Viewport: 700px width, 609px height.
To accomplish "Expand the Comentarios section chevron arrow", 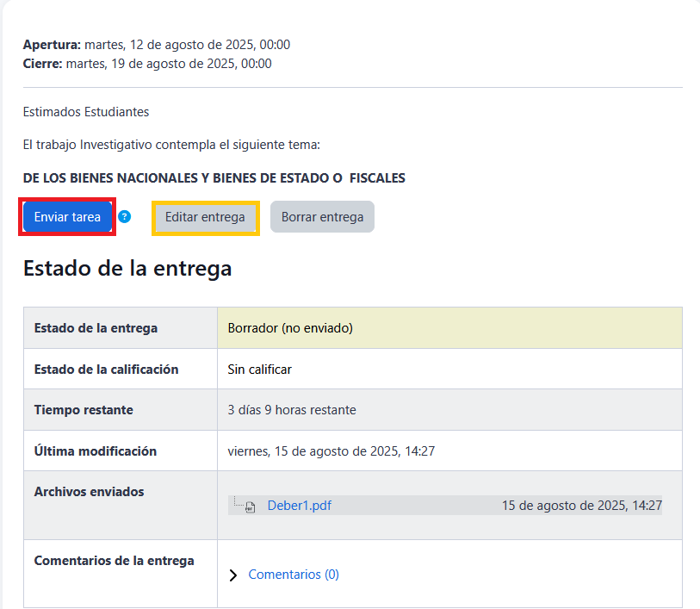I will pyautogui.click(x=233, y=575).
